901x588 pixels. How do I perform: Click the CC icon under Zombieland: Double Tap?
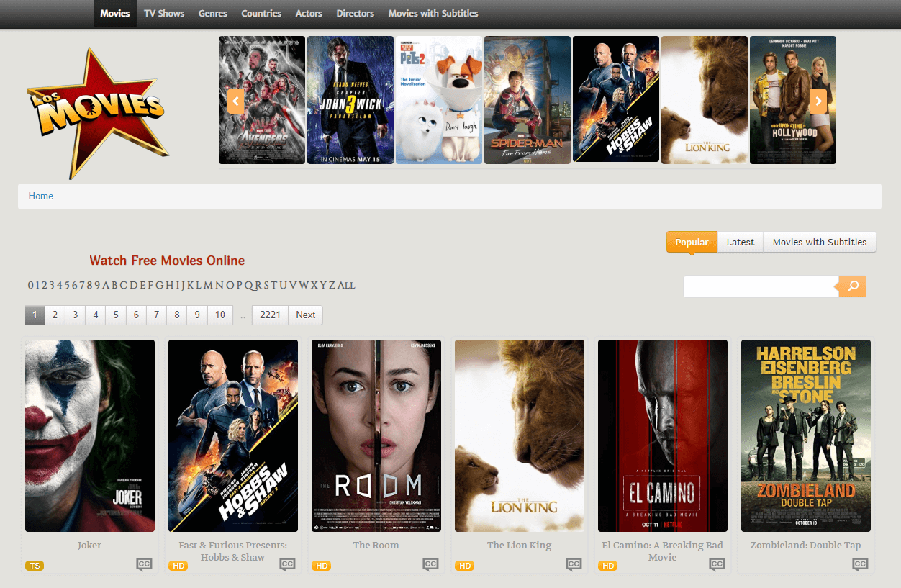pyautogui.click(x=860, y=564)
